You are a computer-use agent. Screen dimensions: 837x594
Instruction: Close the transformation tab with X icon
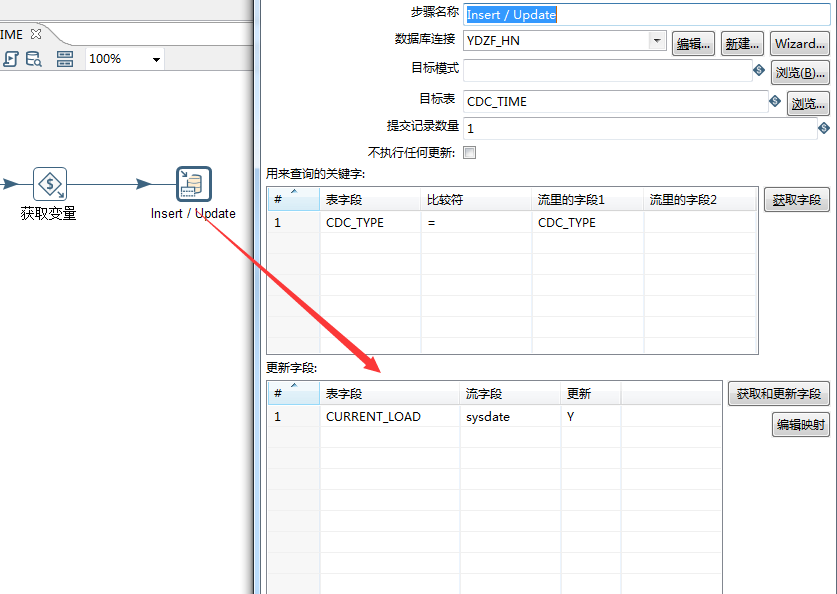click(36, 34)
